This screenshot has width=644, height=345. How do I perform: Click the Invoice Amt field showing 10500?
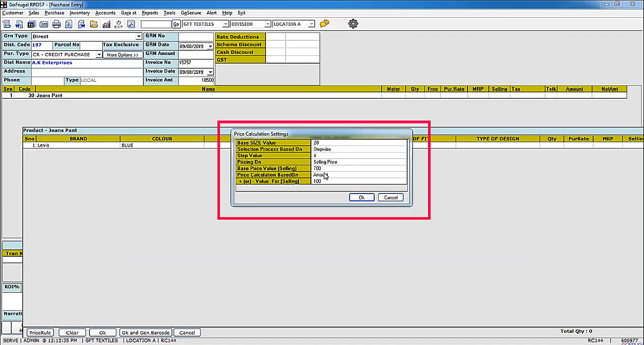coord(196,80)
